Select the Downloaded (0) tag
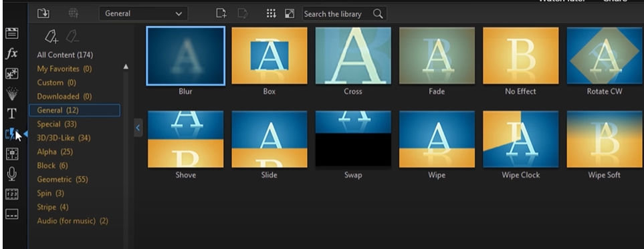This screenshot has height=249, width=644. (x=64, y=96)
